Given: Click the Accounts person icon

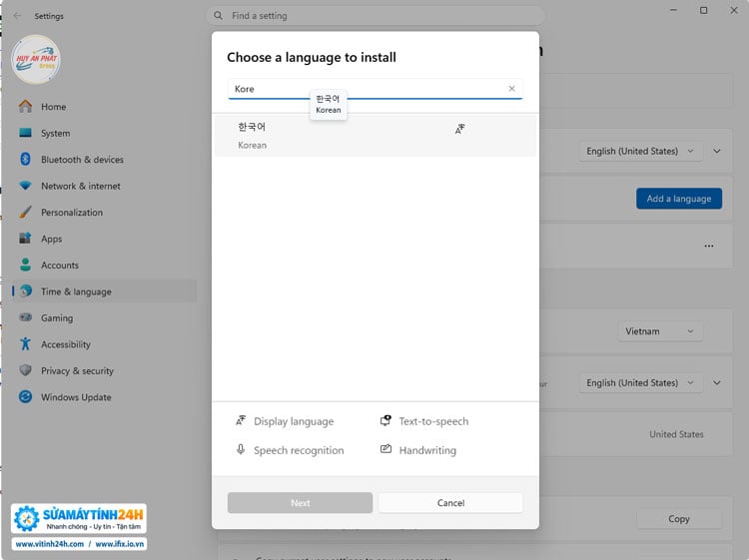Looking at the screenshot, I should pos(25,265).
